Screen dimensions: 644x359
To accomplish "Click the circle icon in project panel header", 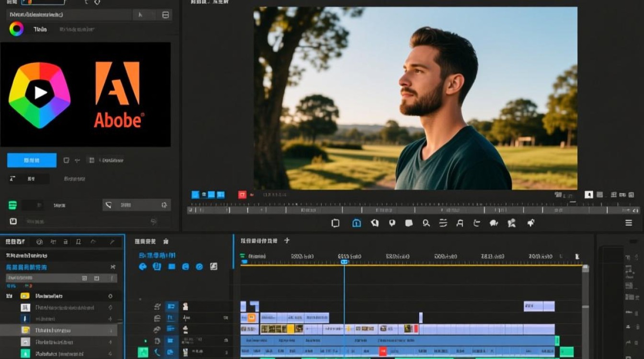I will pyautogui.click(x=40, y=242).
